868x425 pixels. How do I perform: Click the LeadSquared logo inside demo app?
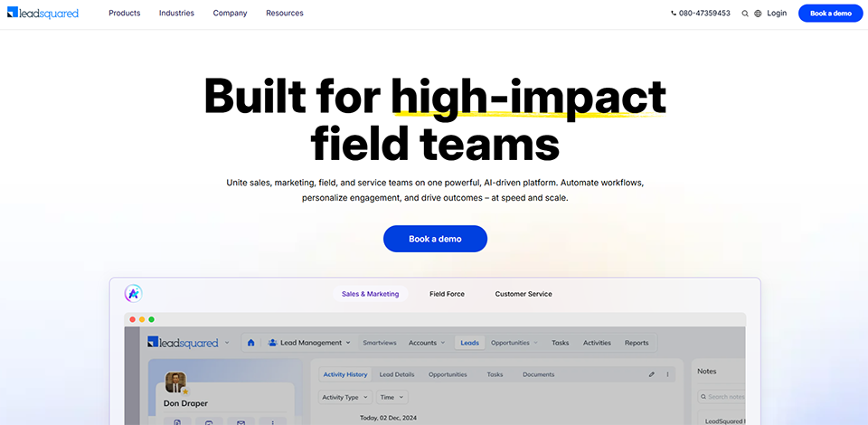(183, 343)
